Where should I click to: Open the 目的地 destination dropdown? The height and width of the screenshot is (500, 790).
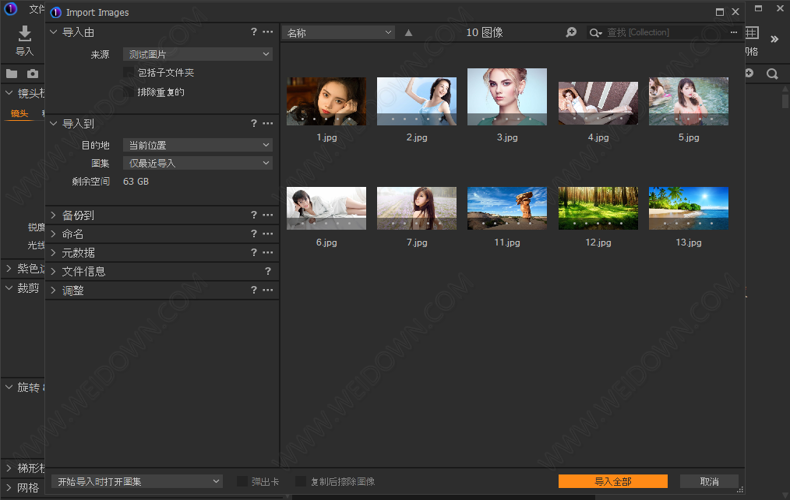(198, 145)
